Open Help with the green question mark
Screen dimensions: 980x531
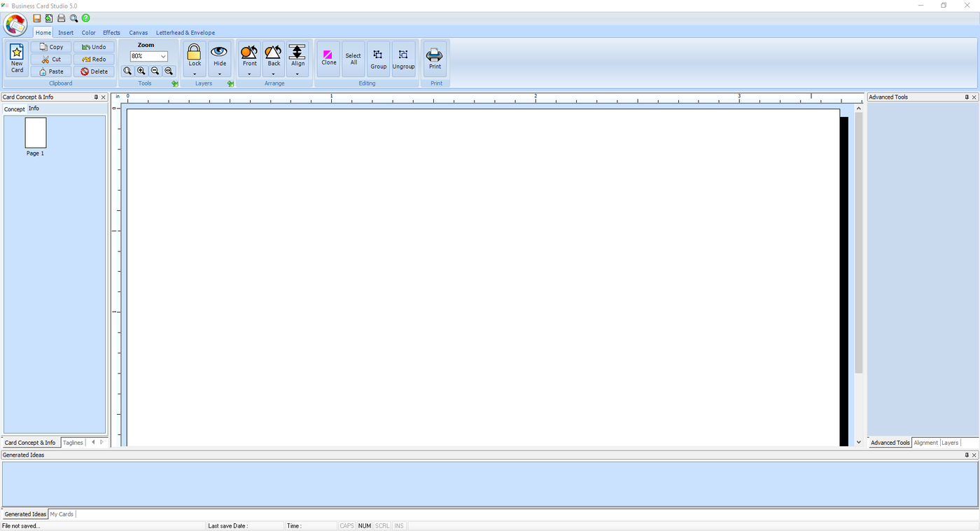(85, 18)
